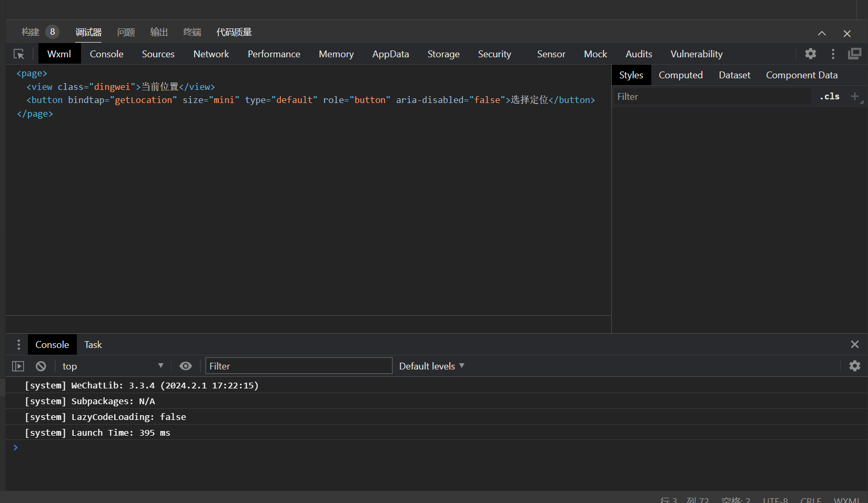This screenshot has height=503, width=868.
Task: Select the closing </page> node
Action: tap(35, 114)
